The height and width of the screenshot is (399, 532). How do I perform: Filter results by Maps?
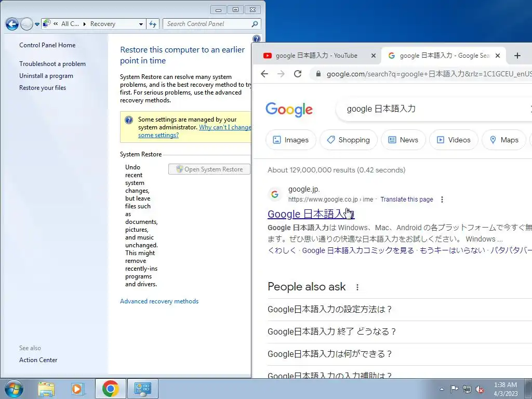[504, 140]
